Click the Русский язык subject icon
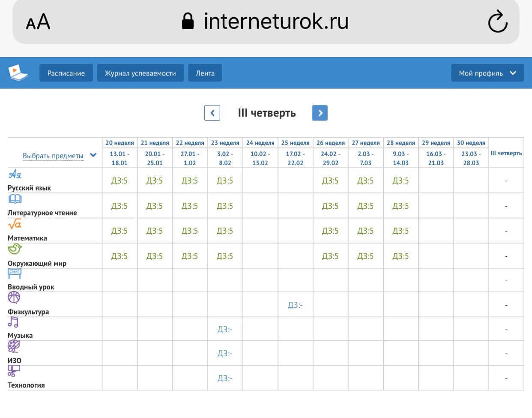Image resolution: width=532 pixels, height=418 pixels. pos(15,174)
